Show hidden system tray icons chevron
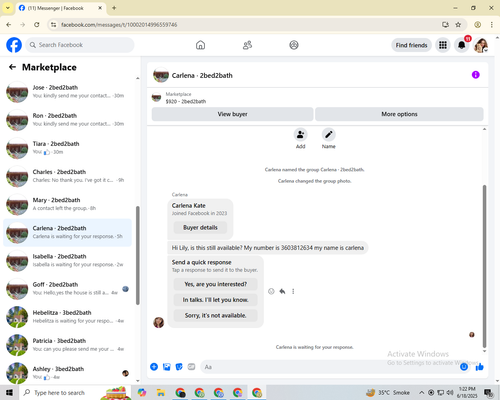The height and width of the screenshot is (400, 500). (421, 393)
